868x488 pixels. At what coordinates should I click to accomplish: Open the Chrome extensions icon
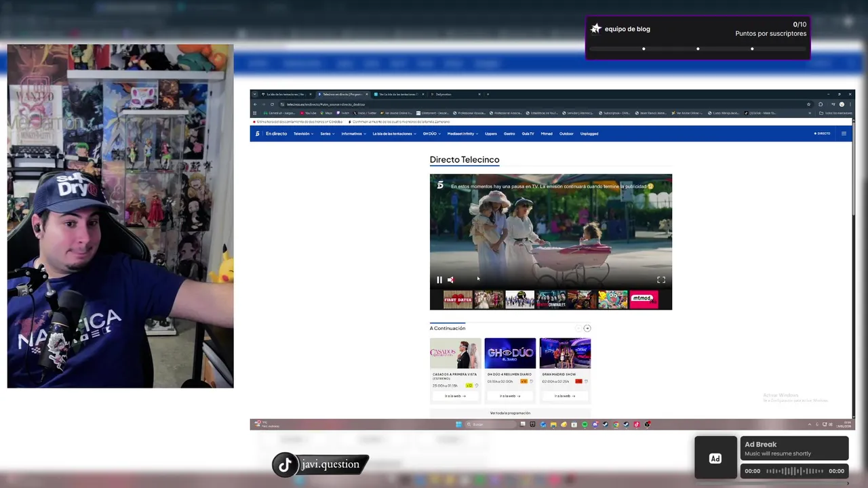[821, 104]
